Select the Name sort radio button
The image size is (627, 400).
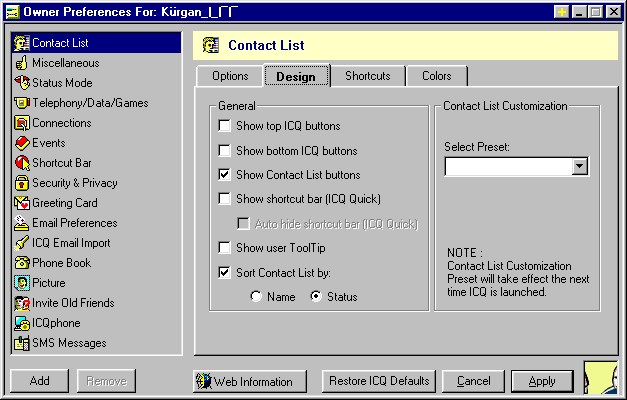(256, 296)
